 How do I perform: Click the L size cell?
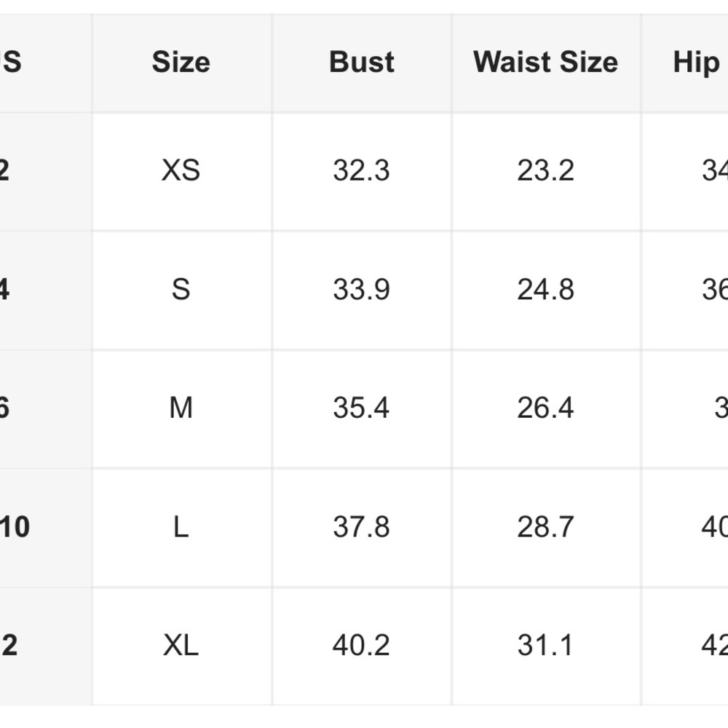(x=181, y=527)
